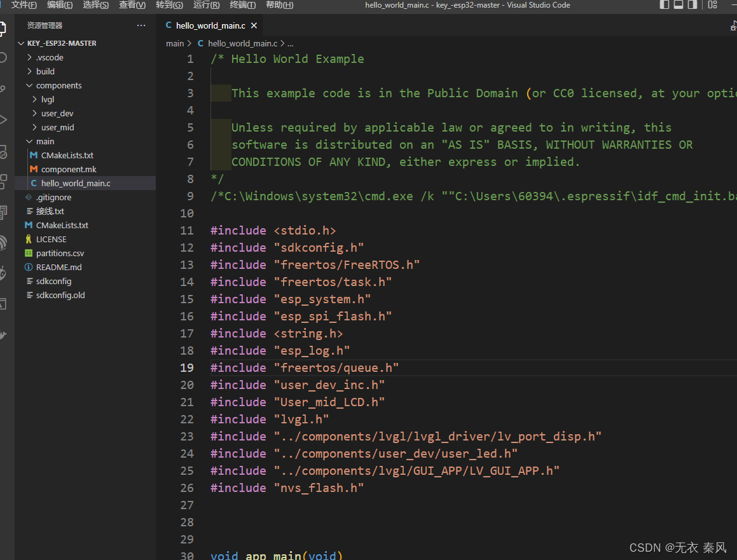The image size is (737, 560).
Task: Open 编辑(E) menu
Action: tap(60, 4)
